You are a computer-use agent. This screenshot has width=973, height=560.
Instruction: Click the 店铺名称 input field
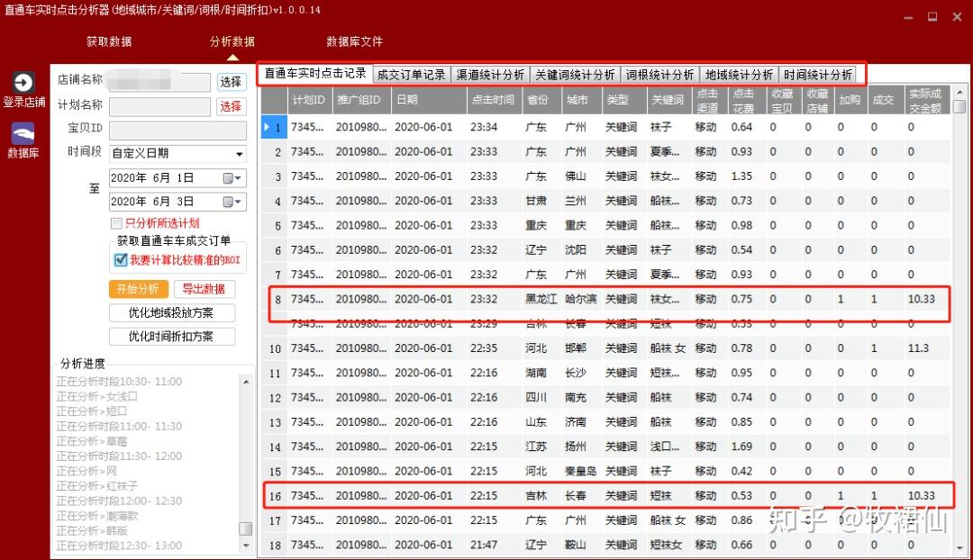(x=159, y=82)
